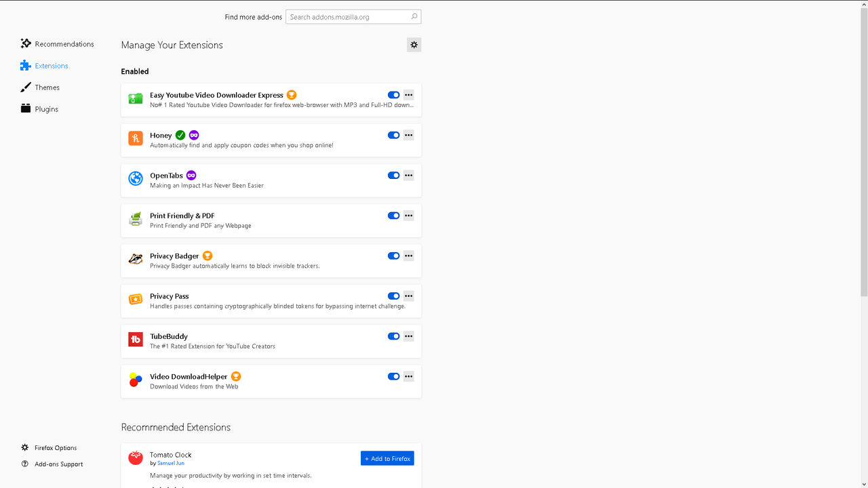
Task: Open the three-dot menu for Video DownloadHelper
Action: click(x=408, y=376)
